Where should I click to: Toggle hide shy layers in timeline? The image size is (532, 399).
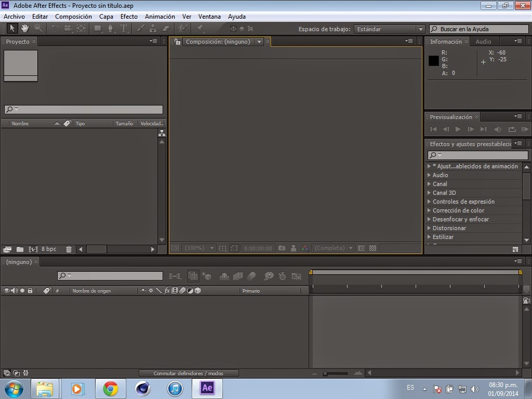(224, 276)
